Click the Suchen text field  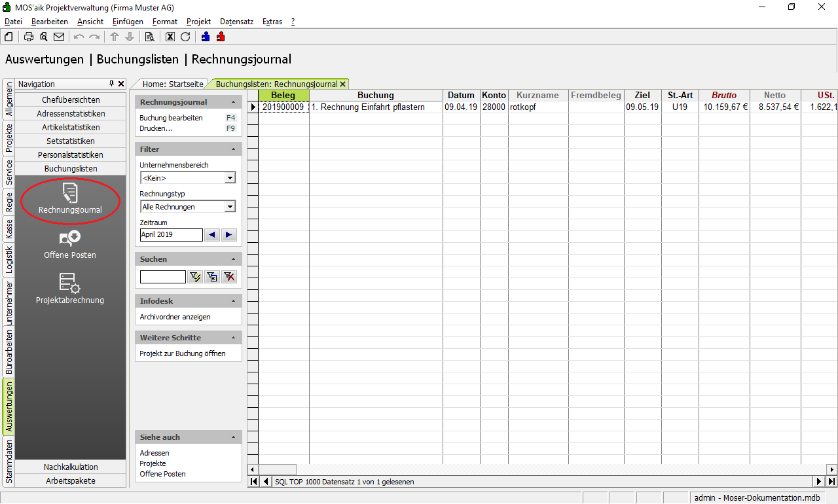pyautogui.click(x=162, y=277)
